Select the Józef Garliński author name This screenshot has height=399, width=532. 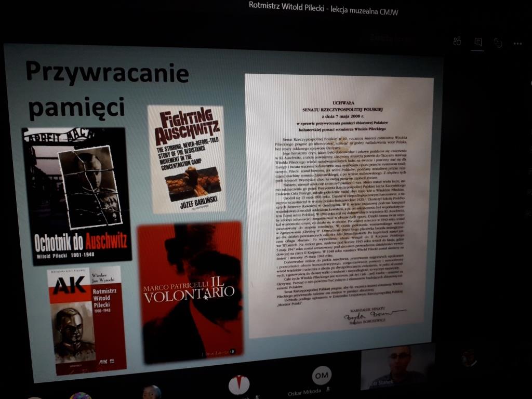pos(192,201)
